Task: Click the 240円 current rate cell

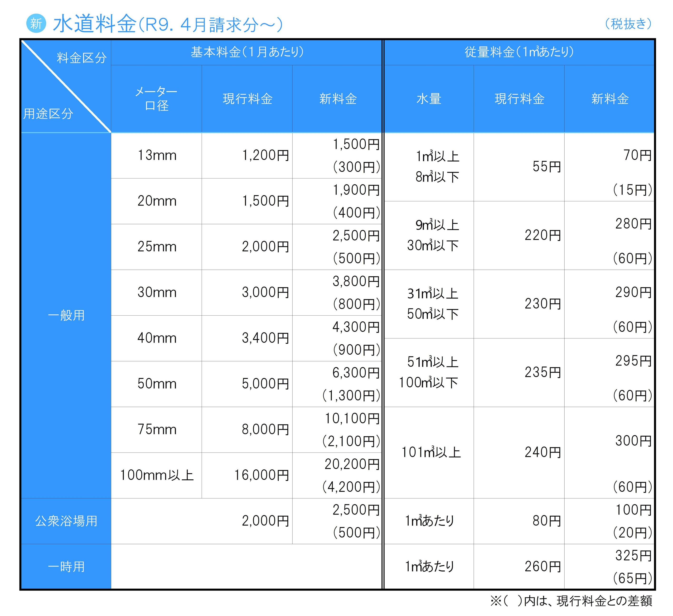Action: pos(542,452)
